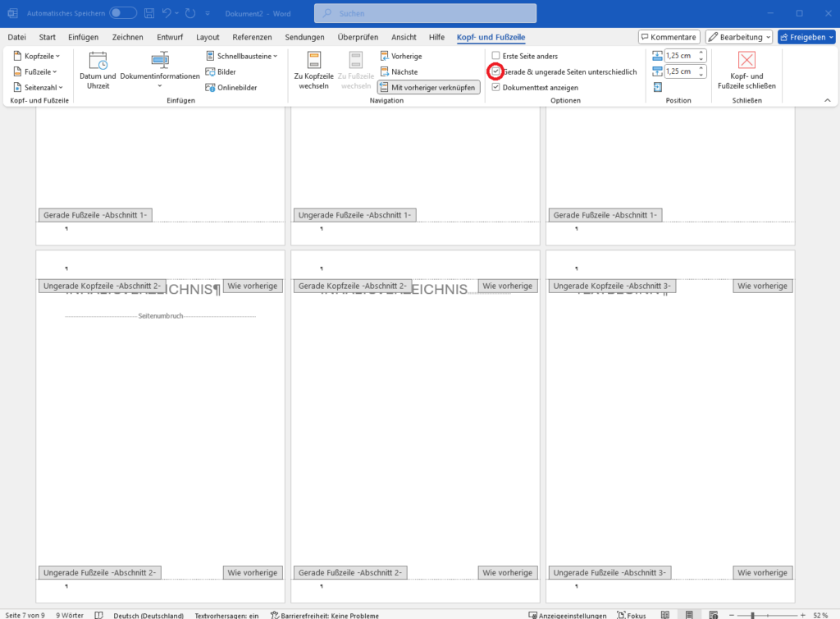Click the Ungerade Kopfzeile -Abschnitt 3- label
The image size is (840, 619).
[612, 286]
